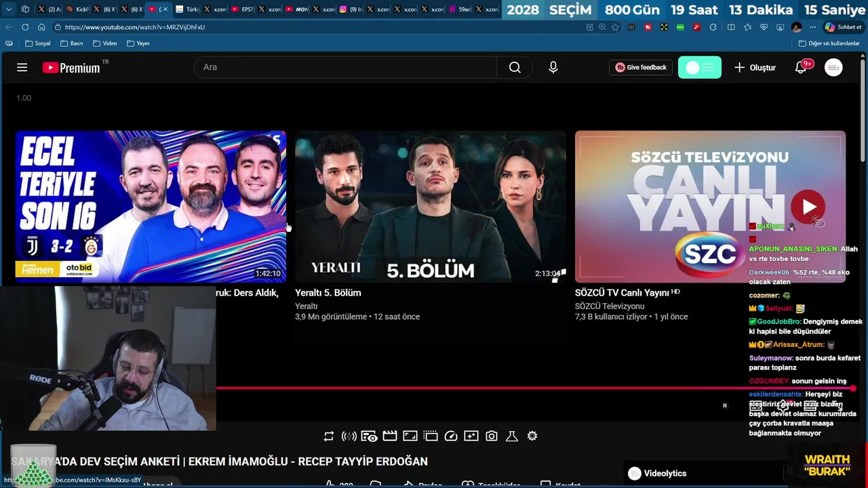Open the favorites list icon in the toolbar
Screen dimensions: 868x488
pos(747,27)
